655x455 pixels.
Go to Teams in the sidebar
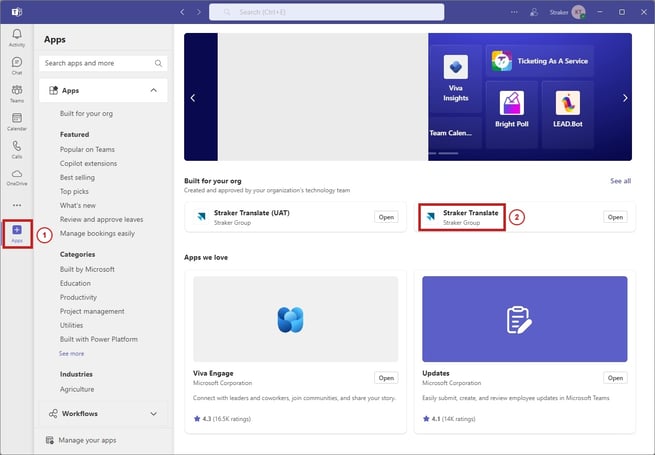pyautogui.click(x=17, y=94)
